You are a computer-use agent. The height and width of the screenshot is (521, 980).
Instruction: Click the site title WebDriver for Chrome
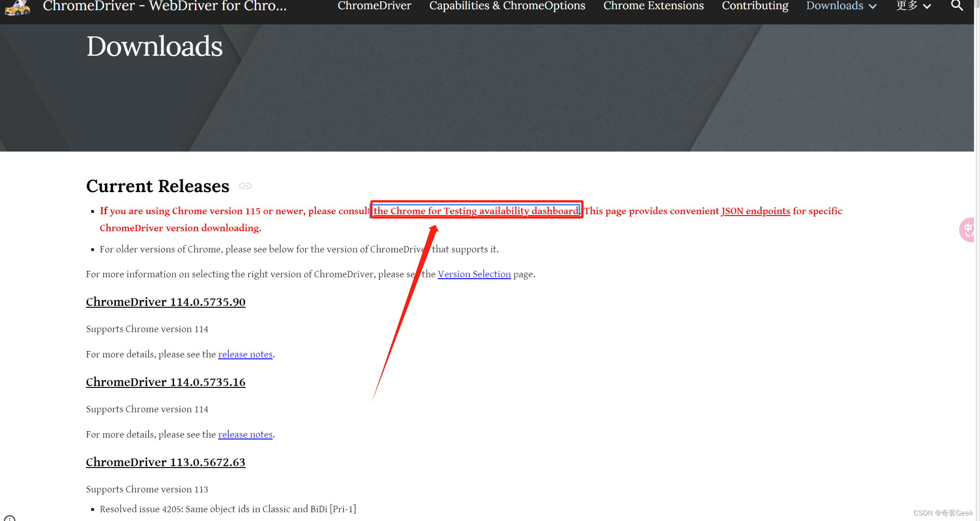pos(164,6)
